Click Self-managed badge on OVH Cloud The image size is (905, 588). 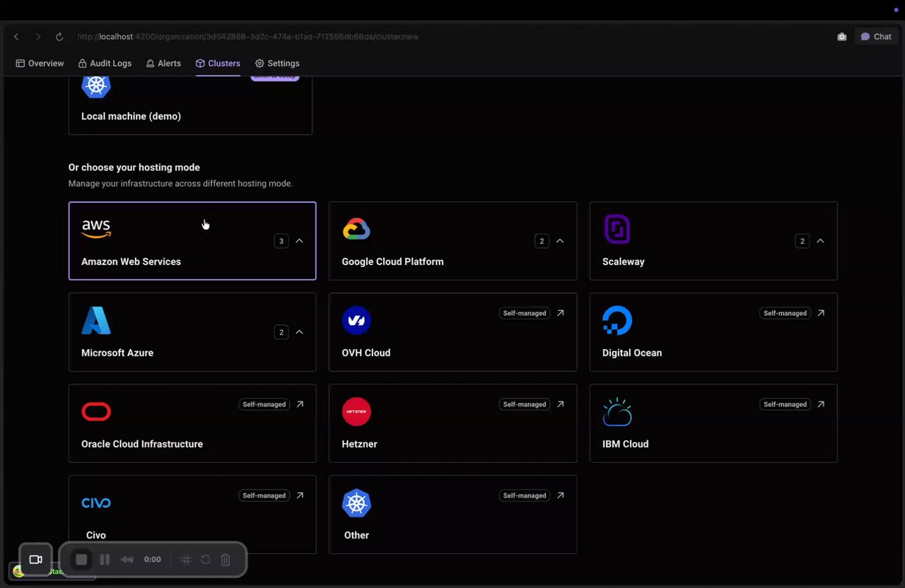click(525, 313)
